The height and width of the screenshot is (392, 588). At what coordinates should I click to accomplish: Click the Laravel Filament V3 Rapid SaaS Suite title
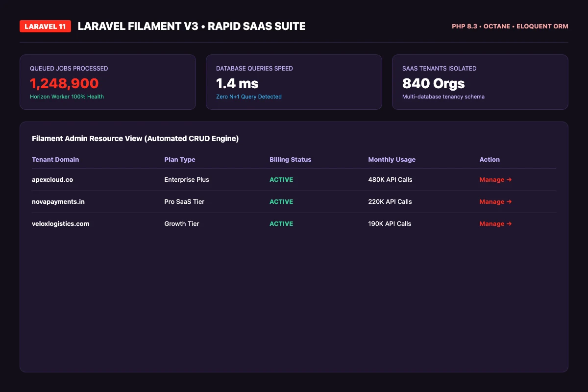point(192,26)
